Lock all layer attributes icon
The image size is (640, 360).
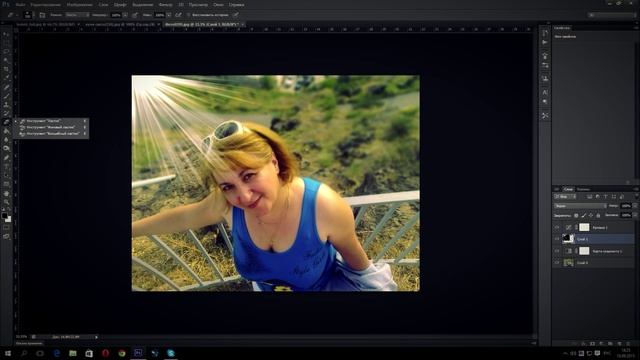click(x=598, y=216)
